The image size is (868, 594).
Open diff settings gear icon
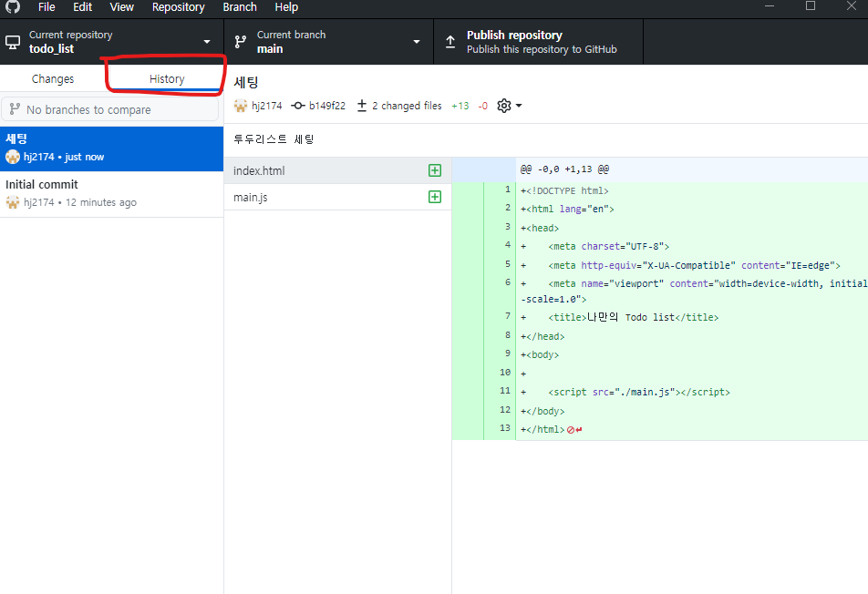[503, 106]
